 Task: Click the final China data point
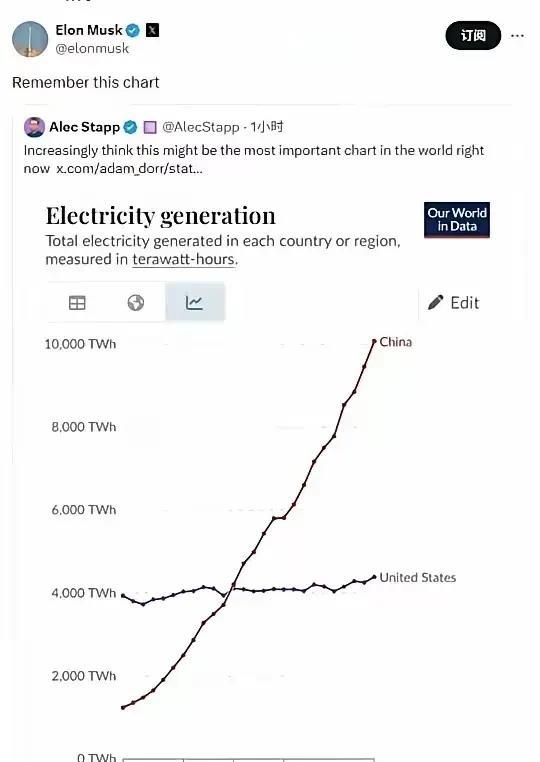tap(374, 342)
